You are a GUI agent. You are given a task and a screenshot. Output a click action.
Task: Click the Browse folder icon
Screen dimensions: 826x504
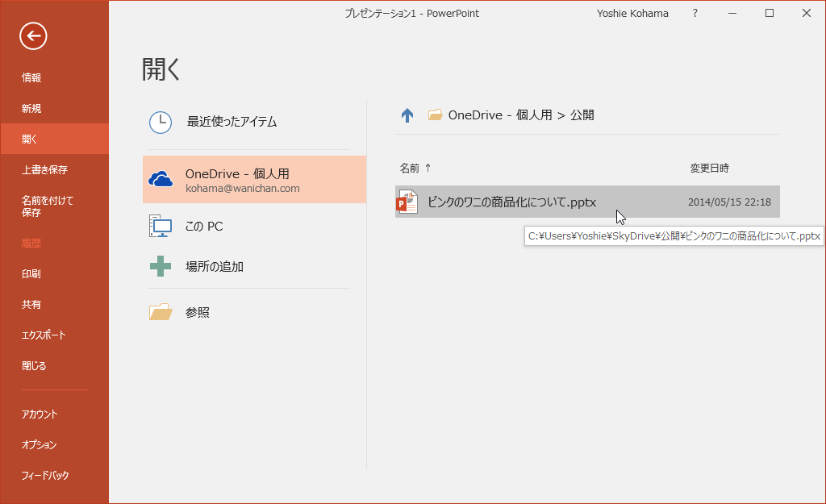click(161, 312)
